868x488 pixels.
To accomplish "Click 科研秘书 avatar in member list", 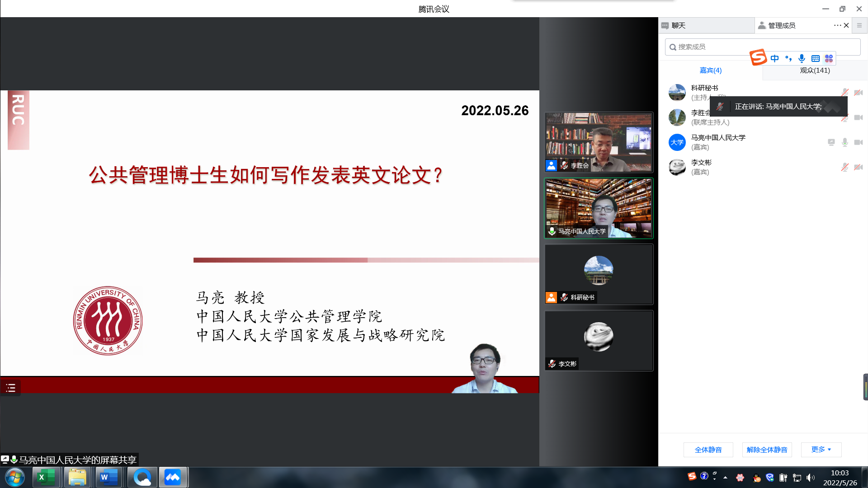I will (677, 93).
